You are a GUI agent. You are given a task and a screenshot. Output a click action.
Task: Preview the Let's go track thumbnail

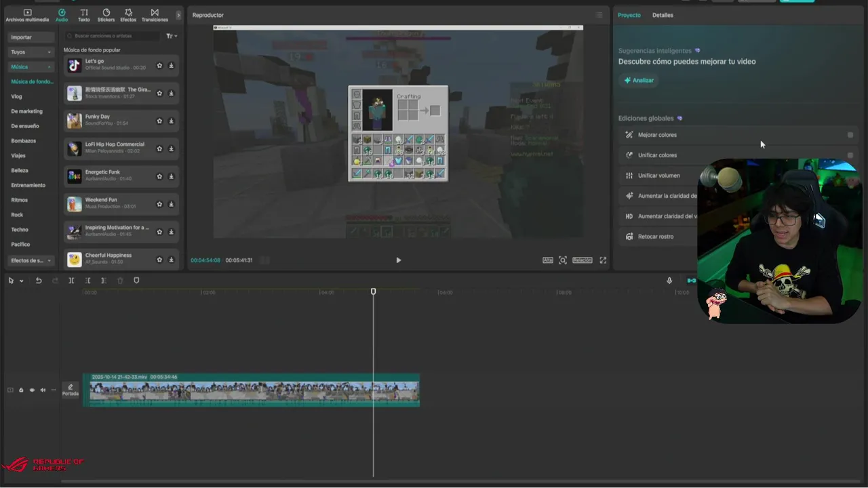74,66
